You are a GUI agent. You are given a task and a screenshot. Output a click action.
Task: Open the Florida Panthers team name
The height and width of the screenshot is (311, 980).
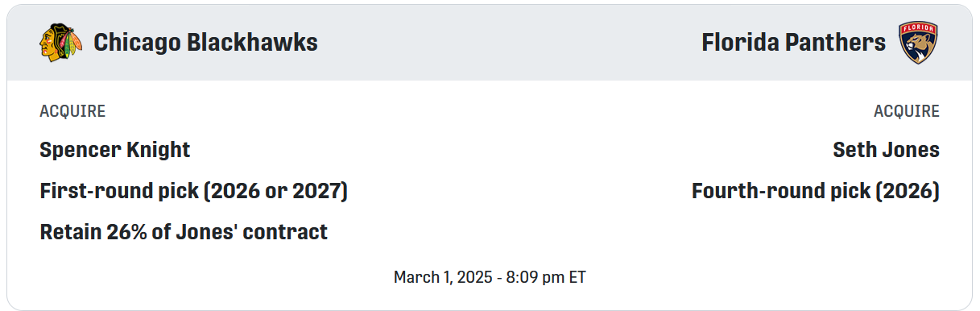coord(793,43)
